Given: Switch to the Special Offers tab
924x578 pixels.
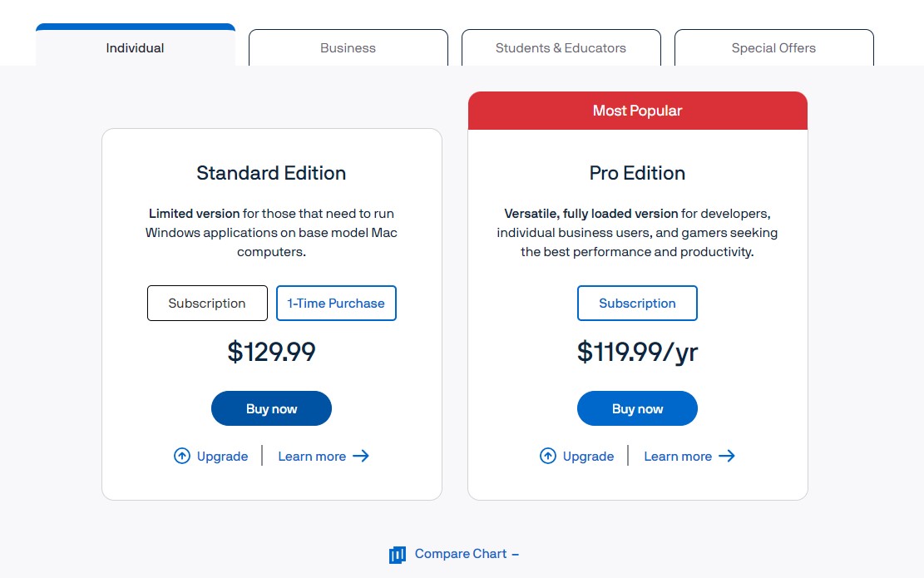Looking at the screenshot, I should (x=773, y=48).
